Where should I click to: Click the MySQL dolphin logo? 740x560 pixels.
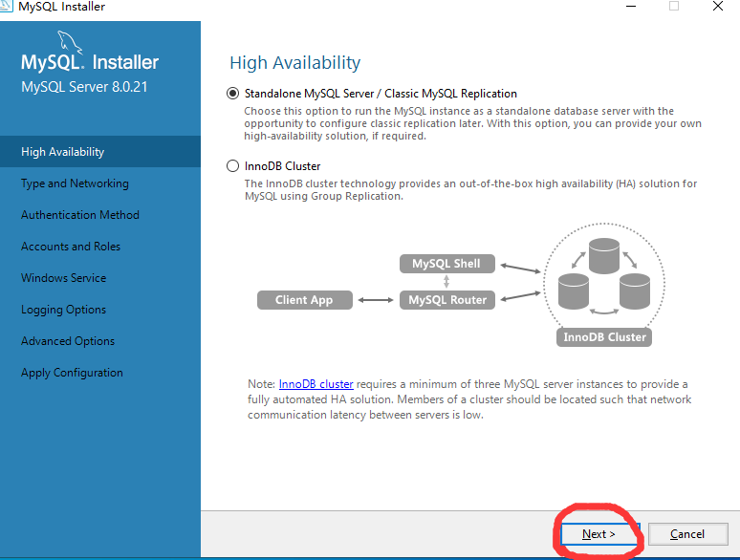point(70,43)
